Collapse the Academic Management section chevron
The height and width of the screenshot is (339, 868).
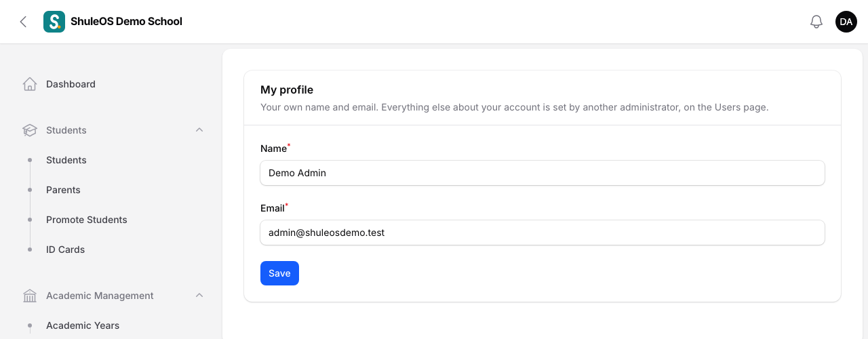click(199, 296)
